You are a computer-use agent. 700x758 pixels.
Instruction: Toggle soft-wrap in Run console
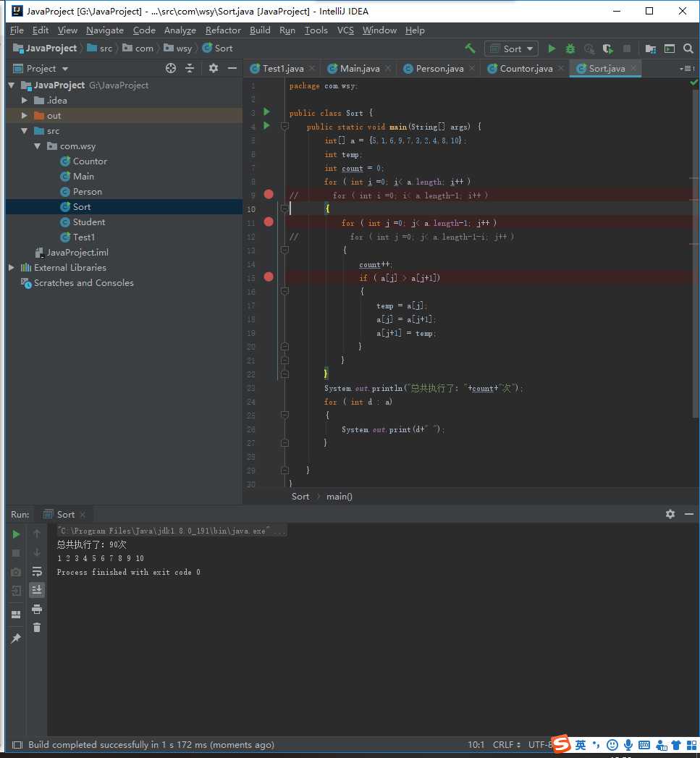pos(37,571)
